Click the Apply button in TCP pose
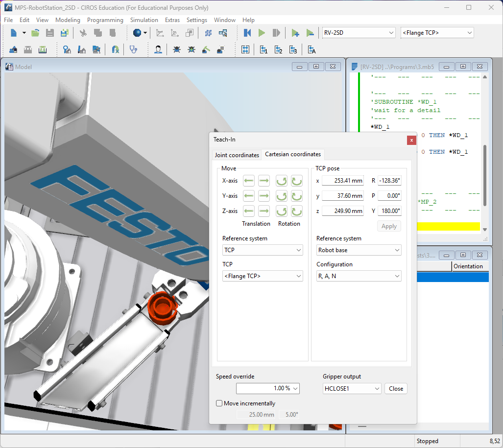Viewport: 503px width, 448px height. click(x=389, y=226)
